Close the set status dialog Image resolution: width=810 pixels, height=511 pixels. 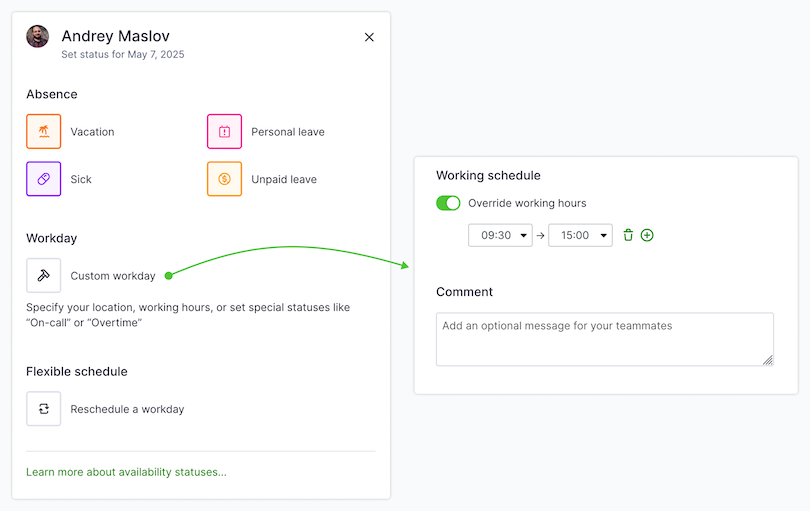(x=369, y=37)
